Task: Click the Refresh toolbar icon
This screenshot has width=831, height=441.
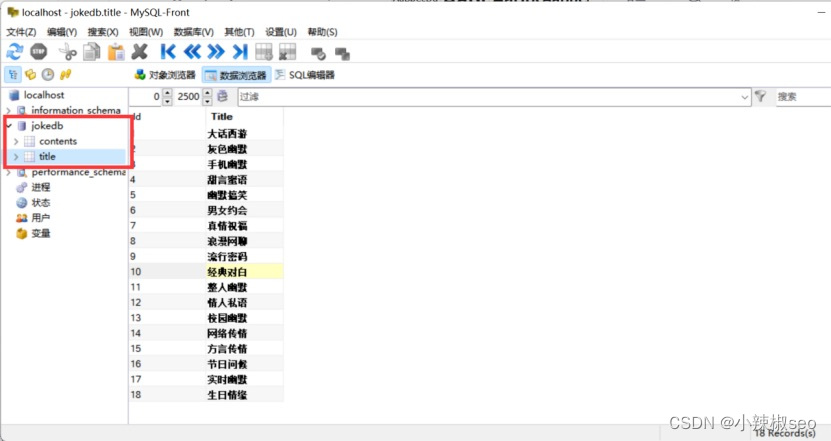Action: 14,52
